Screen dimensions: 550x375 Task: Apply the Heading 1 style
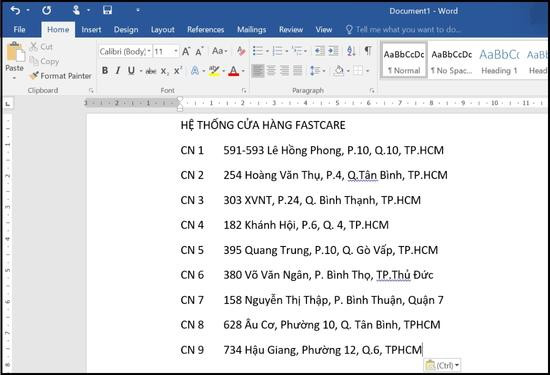click(x=499, y=60)
